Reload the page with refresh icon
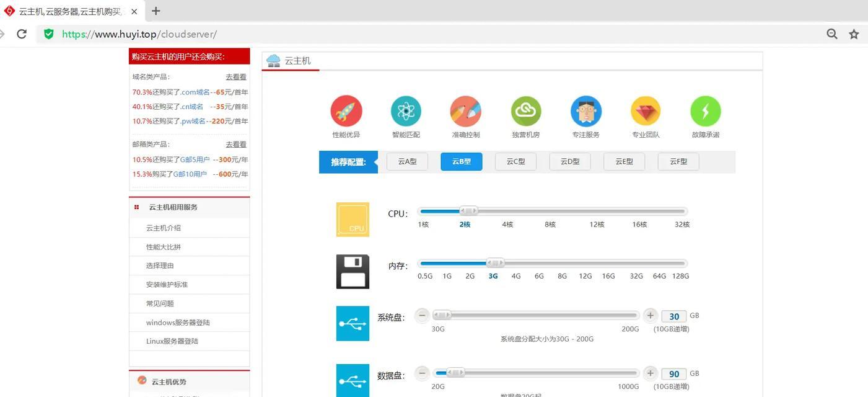This screenshot has height=397, width=868. click(x=22, y=34)
